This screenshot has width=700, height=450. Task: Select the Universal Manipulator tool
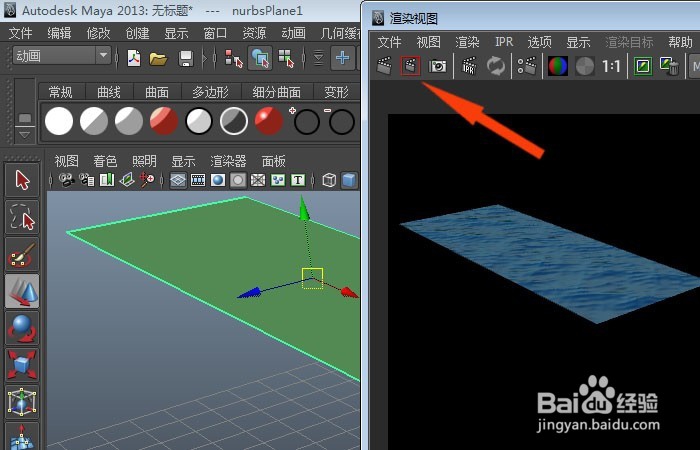pyautogui.click(x=22, y=402)
